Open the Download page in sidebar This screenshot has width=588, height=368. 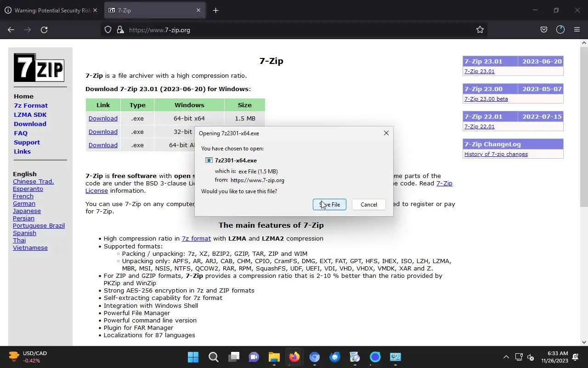[30, 124]
